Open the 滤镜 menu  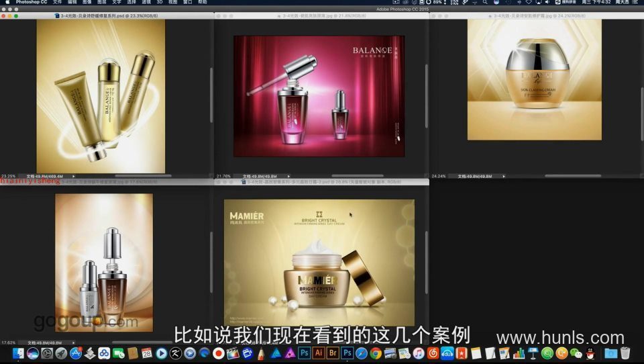tap(146, 2)
